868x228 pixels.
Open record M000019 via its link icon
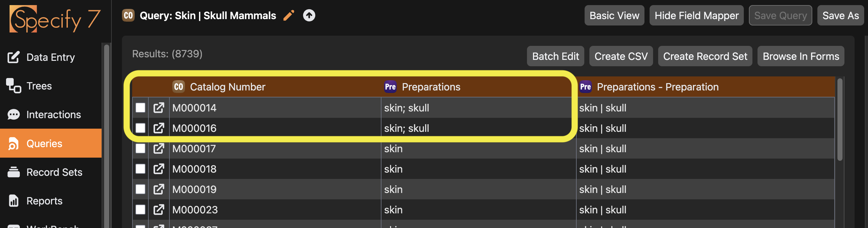coord(159,189)
